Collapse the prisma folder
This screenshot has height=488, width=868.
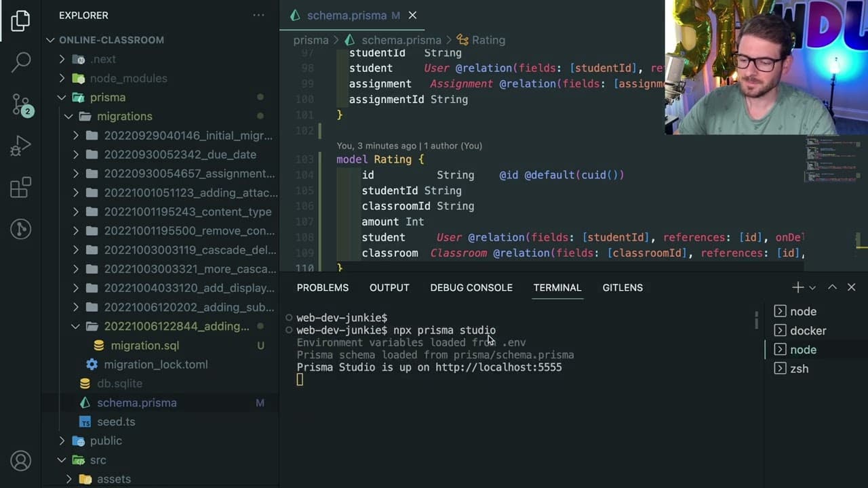(107, 97)
